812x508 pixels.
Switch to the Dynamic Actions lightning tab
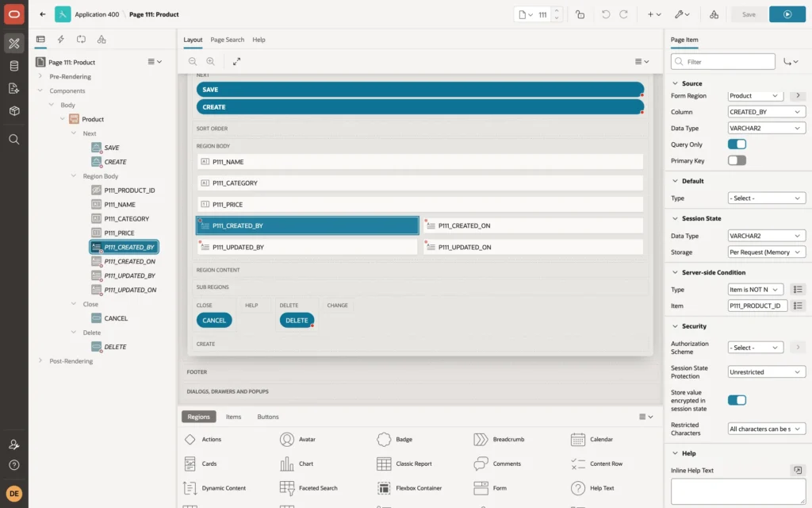point(60,39)
